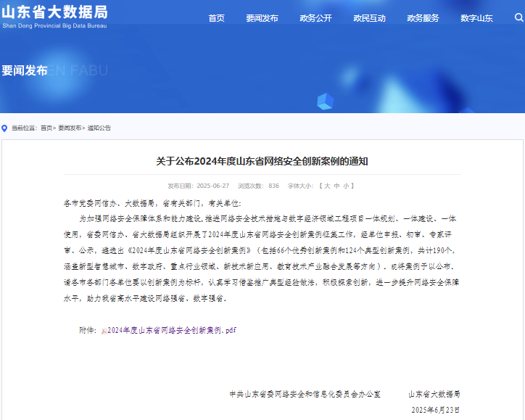Click the location pin icon in breadcrumb
Screen dimensions: 525x420
(x=5, y=128)
